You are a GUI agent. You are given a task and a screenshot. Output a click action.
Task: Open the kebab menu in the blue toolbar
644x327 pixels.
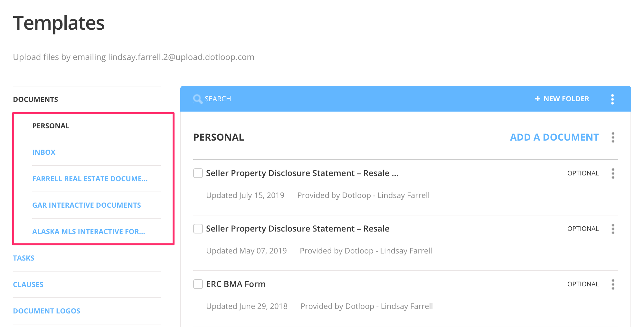(x=612, y=99)
